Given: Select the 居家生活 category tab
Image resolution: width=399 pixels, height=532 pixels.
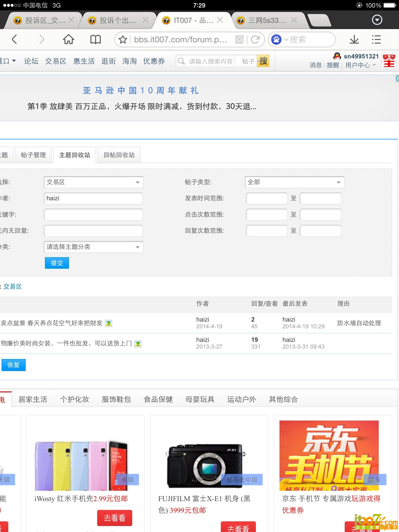Looking at the screenshot, I should (x=33, y=399).
